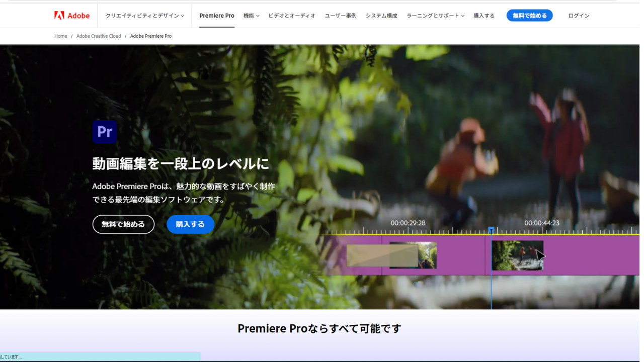The image size is (644, 362).
Task: Select the Premiere Pro navigation tab
Action: [217, 16]
